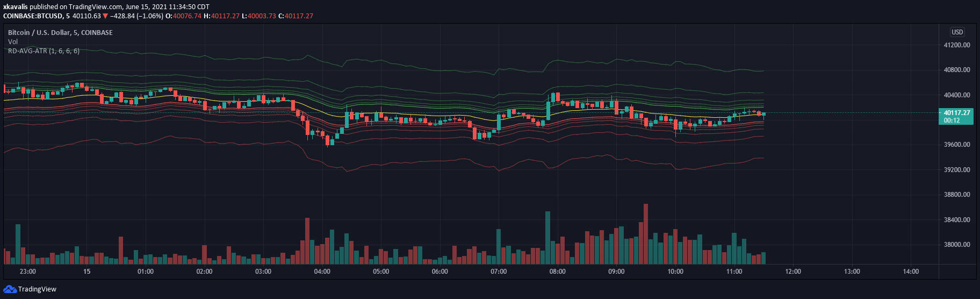Click the 39200.00 price axis label
Image resolution: width=980 pixels, height=299 pixels.
(957, 170)
